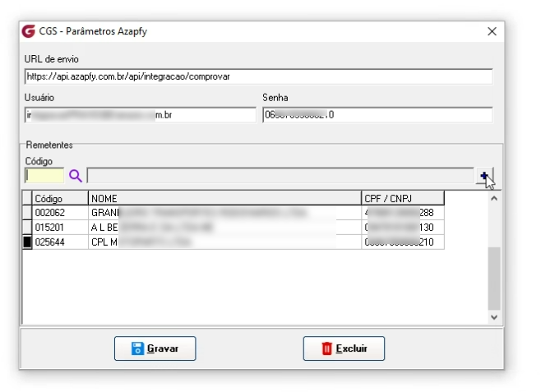This screenshot has height=392, width=541.
Task: Click the Excluir delete button
Action: 344,348
